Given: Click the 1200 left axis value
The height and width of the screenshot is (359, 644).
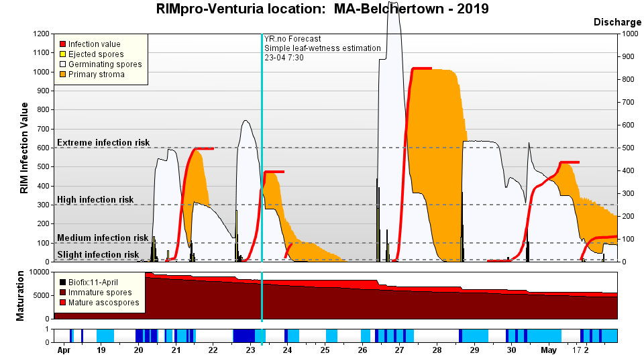Looking at the screenshot, I should click(x=41, y=34).
